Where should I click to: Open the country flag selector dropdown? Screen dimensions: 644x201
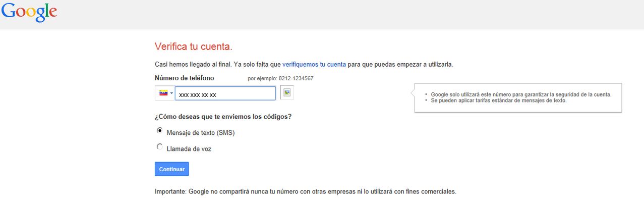165,93
